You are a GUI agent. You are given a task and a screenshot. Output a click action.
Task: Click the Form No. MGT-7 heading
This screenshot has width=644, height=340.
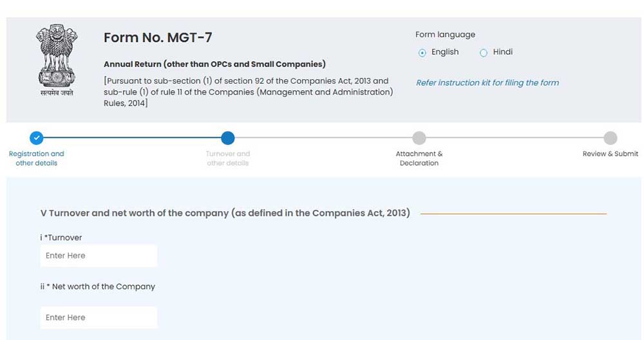pyautogui.click(x=158, y=37)
